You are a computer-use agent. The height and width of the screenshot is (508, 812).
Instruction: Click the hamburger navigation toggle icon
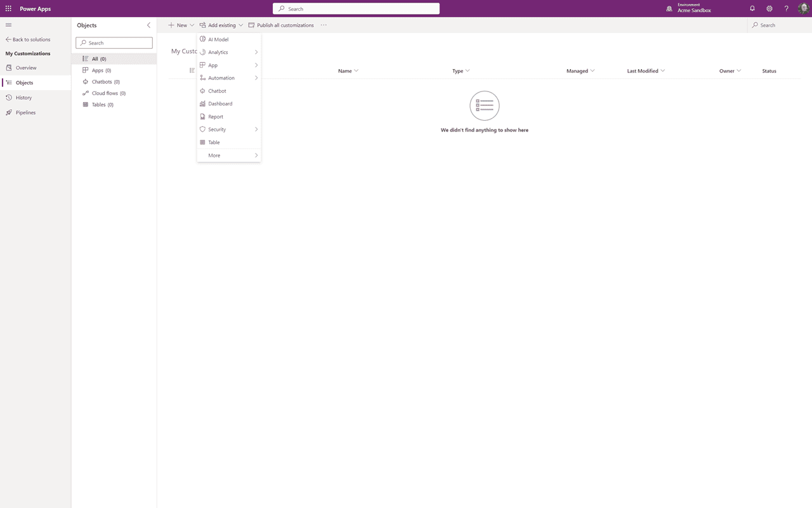pos(8,25)
